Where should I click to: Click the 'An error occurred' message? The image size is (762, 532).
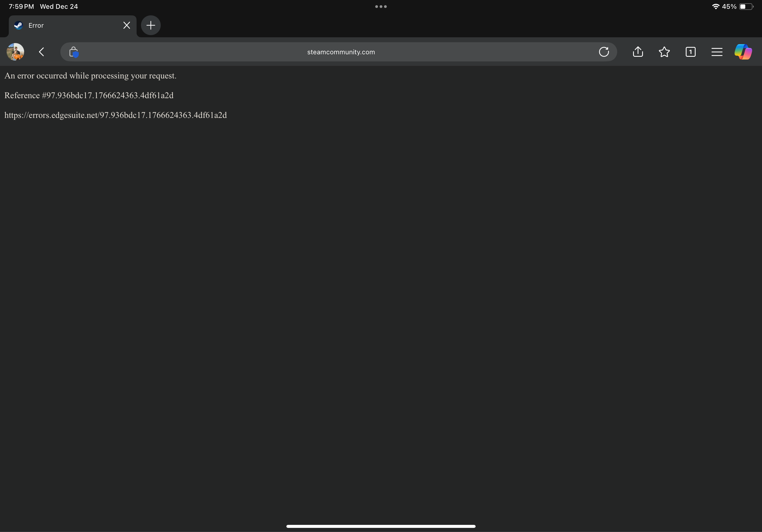[x=90, y=76]
